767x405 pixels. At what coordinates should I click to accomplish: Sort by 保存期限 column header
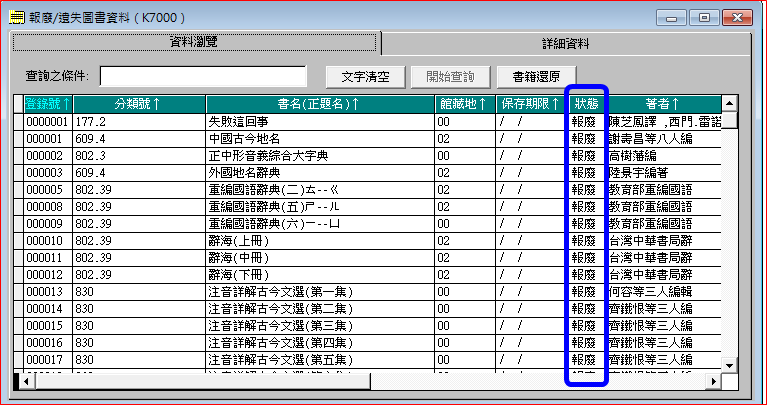tap(532, 104)
